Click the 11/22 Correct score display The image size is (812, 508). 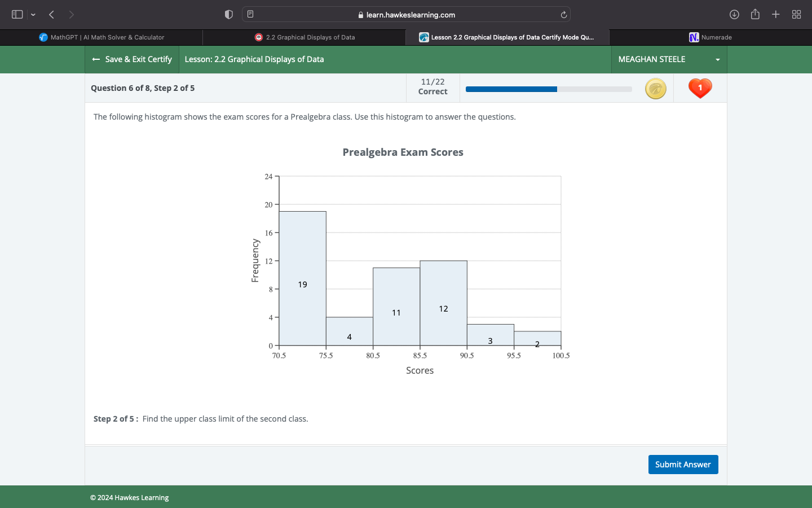click(433, 87)
